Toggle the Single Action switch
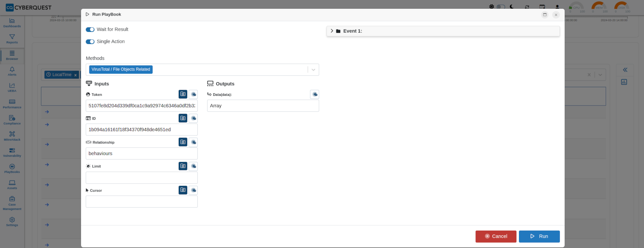644x248 pixels. click(x=90, y=42)
